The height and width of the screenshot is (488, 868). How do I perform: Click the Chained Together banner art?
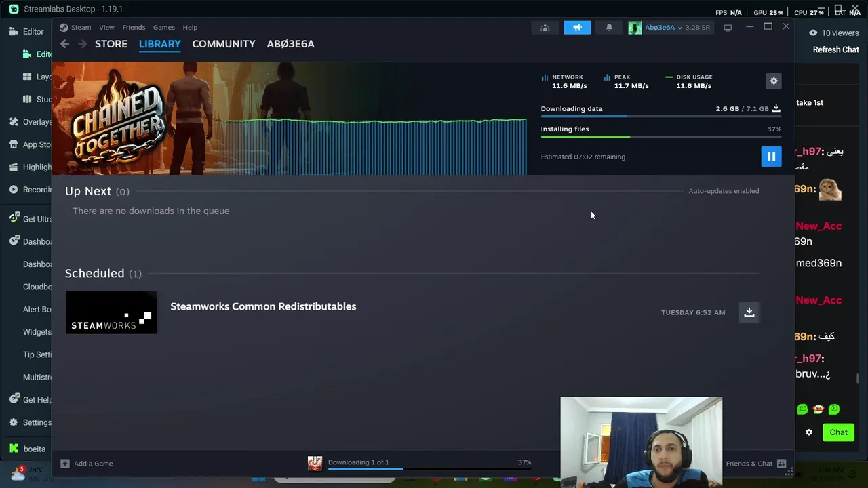point(289,119)
